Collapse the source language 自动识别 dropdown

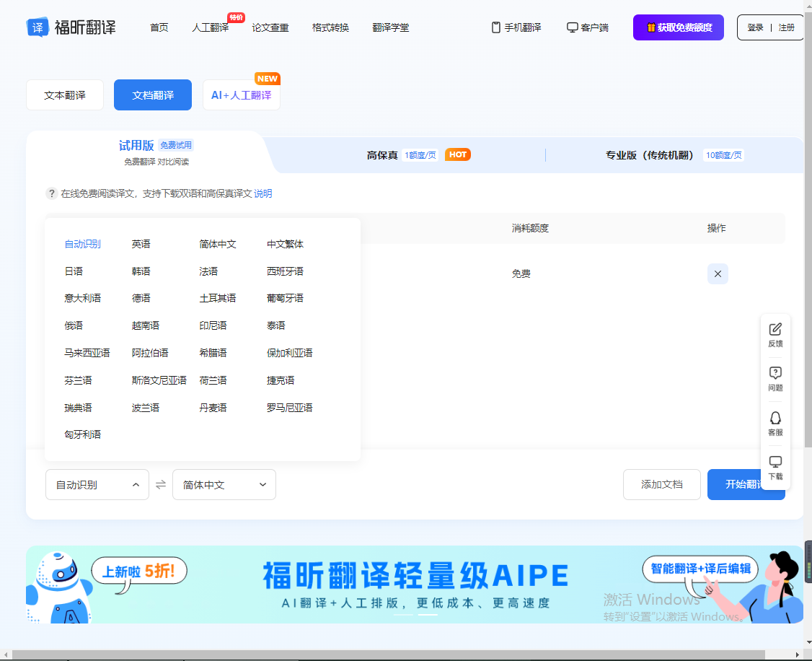click(x=97, y=485)
